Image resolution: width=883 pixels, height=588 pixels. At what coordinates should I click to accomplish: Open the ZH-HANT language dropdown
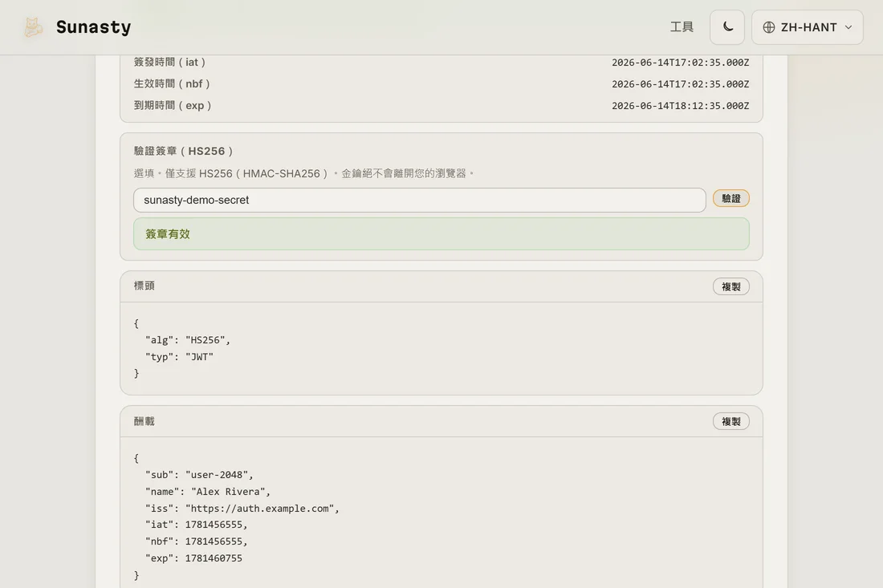(x=807, y=27)
